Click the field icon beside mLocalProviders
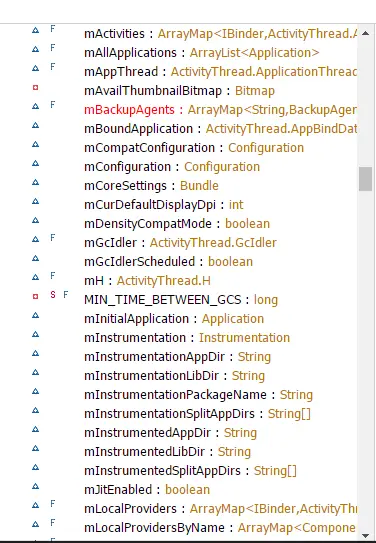 click(x=35, y=506)
